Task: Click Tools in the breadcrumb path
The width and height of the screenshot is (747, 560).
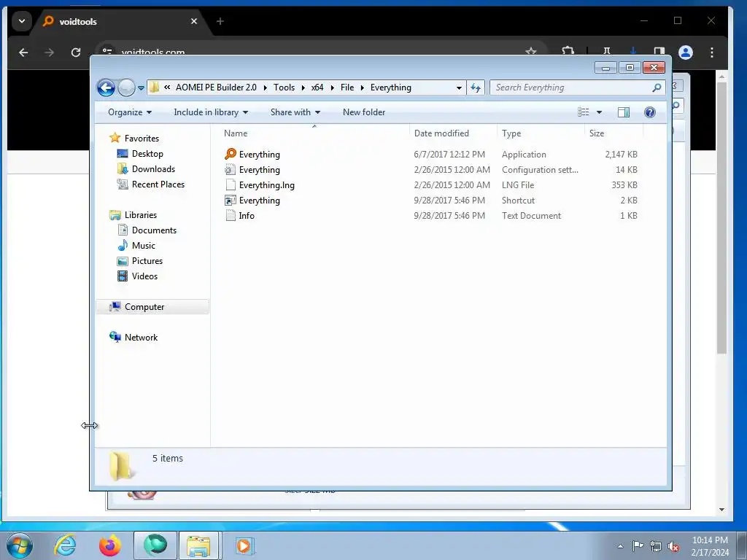Action: [284, 87]
